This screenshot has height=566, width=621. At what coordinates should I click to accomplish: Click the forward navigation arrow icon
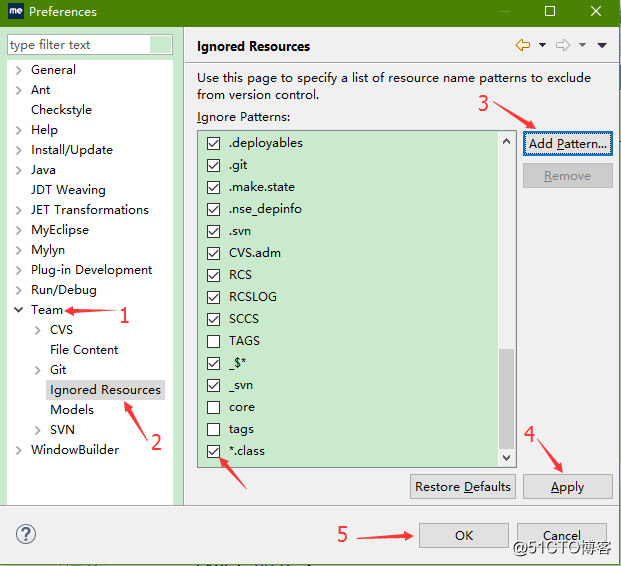562,45
